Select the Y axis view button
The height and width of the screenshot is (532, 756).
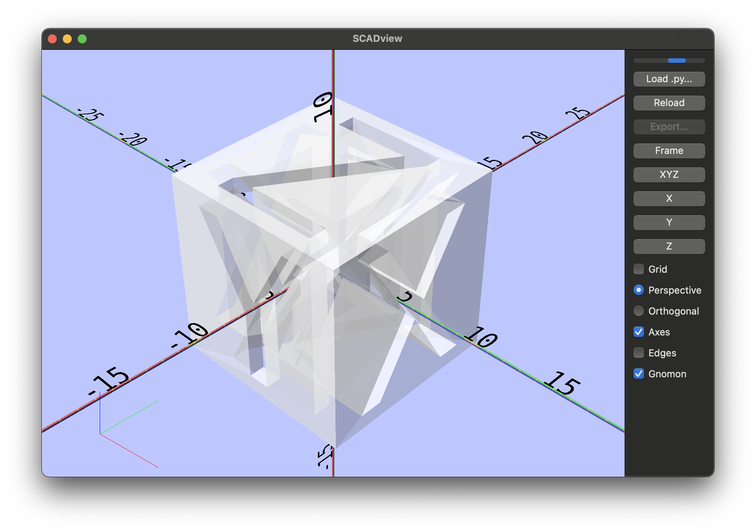pos(669,223)
